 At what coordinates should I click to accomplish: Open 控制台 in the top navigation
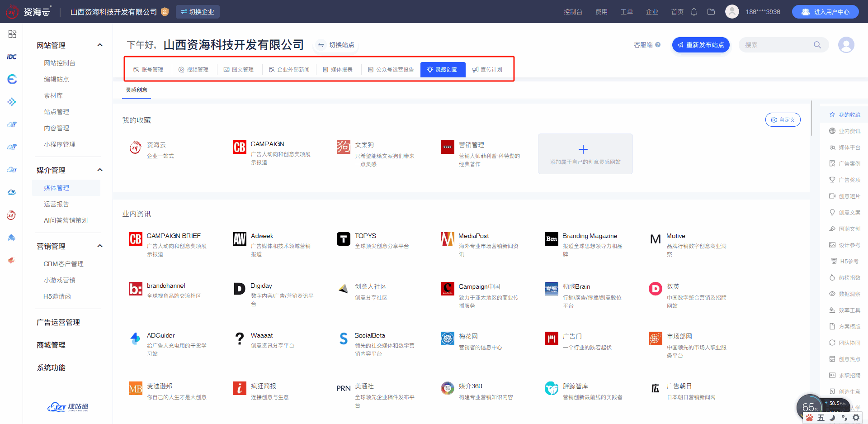[x=573, y=12]
